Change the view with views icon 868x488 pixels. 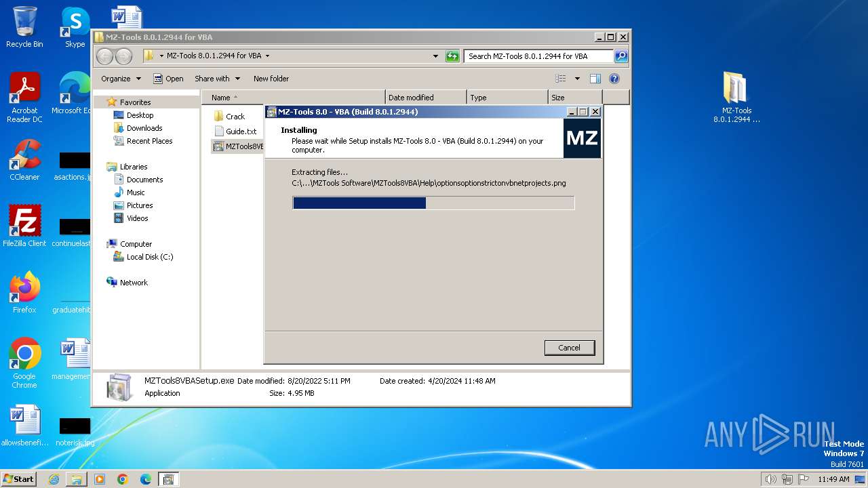click(x=560, y=79)
